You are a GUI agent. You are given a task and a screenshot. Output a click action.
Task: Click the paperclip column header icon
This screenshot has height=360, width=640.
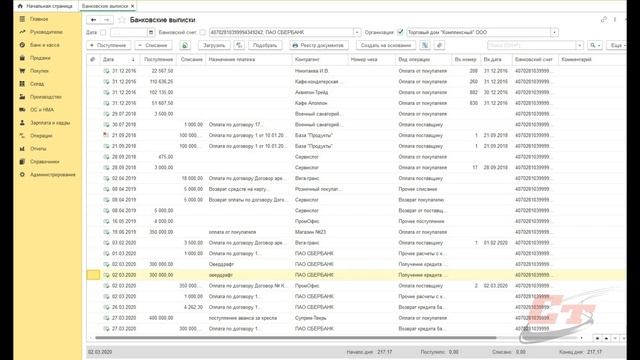pyautogui.click(x=93, y=60)
